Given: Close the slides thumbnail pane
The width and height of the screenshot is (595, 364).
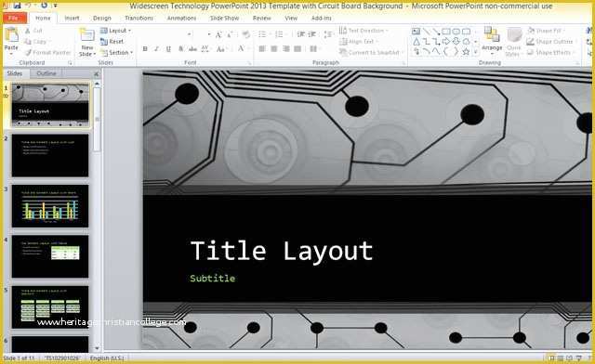Looking at the screenshot, I should click(97, 73).
